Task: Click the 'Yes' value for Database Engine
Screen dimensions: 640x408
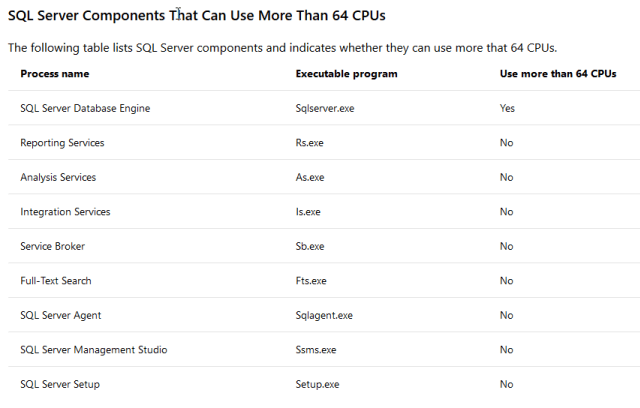Action: pyautogui.click(x=507, y=108)
